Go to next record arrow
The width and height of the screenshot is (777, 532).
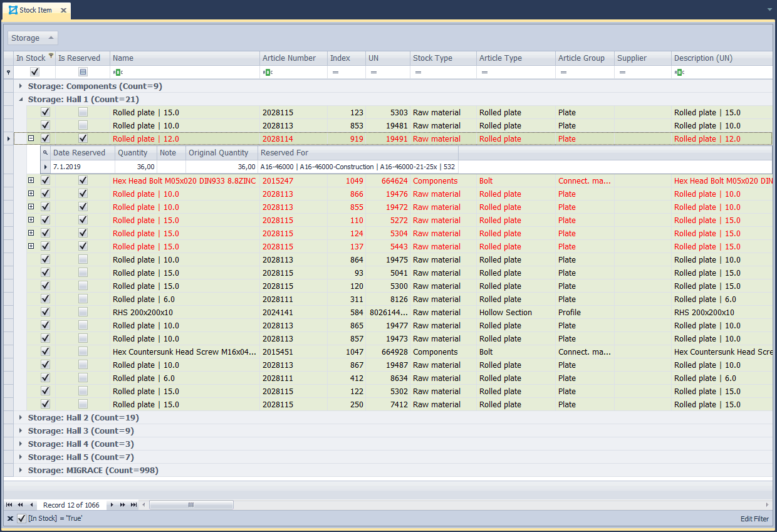coord(112,505)
